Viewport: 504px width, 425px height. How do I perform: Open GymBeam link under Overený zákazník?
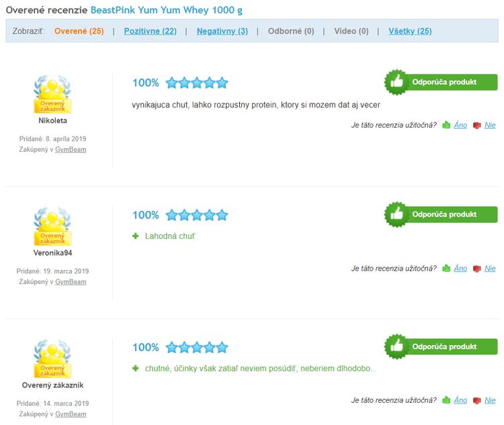coord(71,414)
